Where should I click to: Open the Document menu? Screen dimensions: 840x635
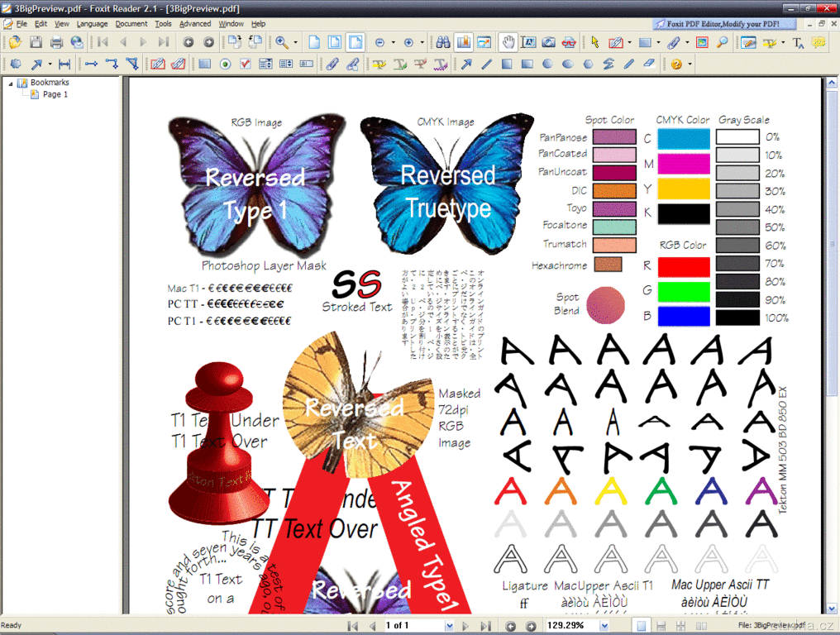point(131,24)
